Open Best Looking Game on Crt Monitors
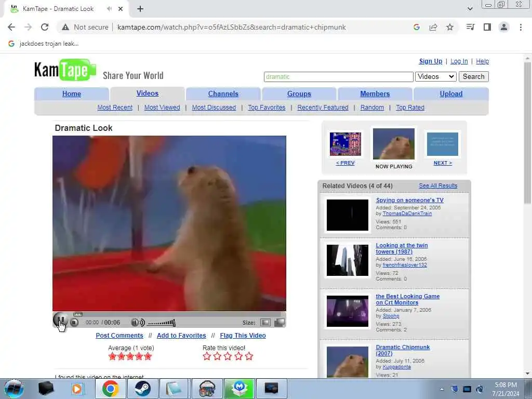The width and height of the screenshot is (532, 399). [407, 299]
